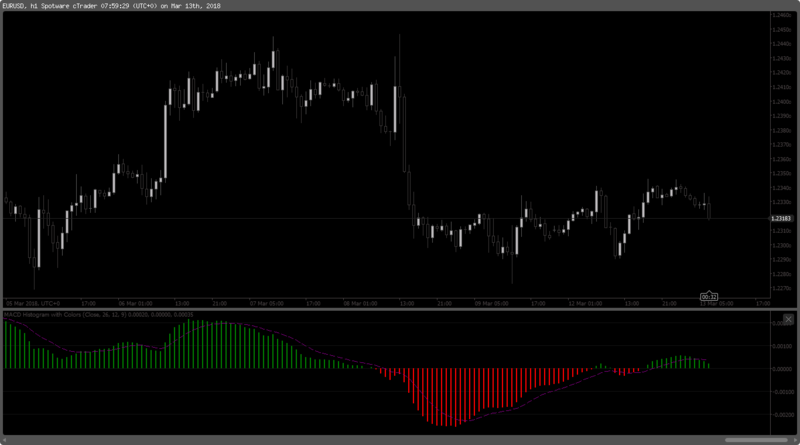Click the '06 Mar 01:00' time axis label
The width and height of the screenshot is (800, 445).
[135, 304]
